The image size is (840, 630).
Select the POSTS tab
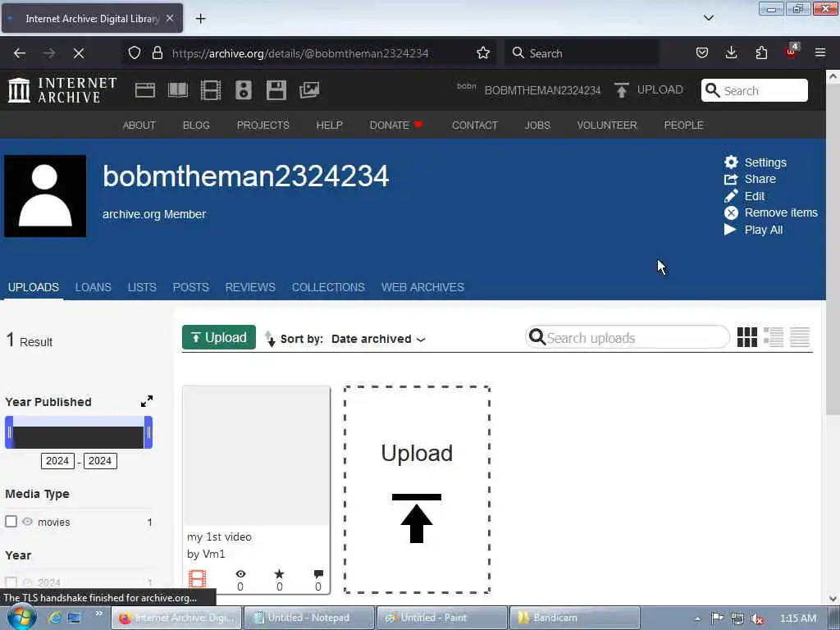coord(190,287)
